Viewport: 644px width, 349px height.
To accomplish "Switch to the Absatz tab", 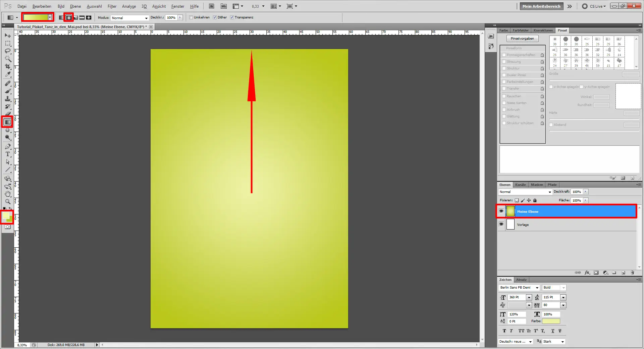I will coord(521,280).
